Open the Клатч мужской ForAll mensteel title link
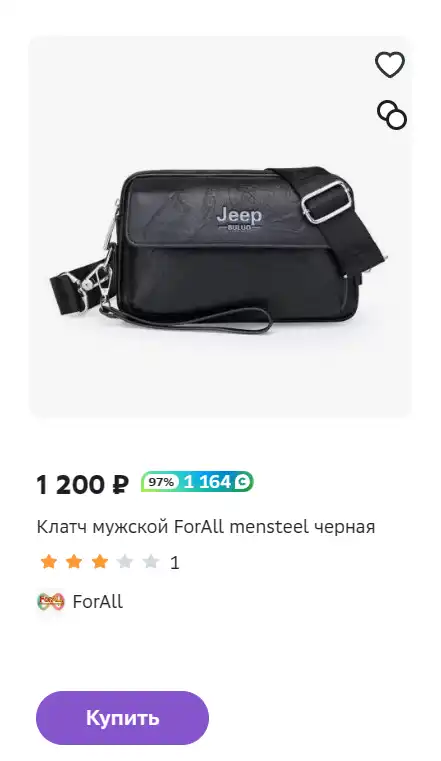441x761 pixels. pyautogui.click(x=206, y=527)
